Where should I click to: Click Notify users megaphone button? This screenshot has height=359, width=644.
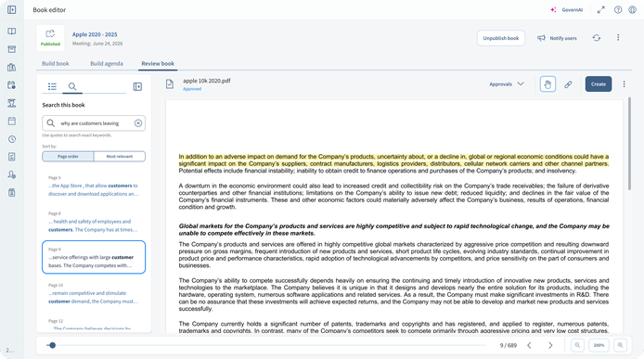(x=557, y=38)
